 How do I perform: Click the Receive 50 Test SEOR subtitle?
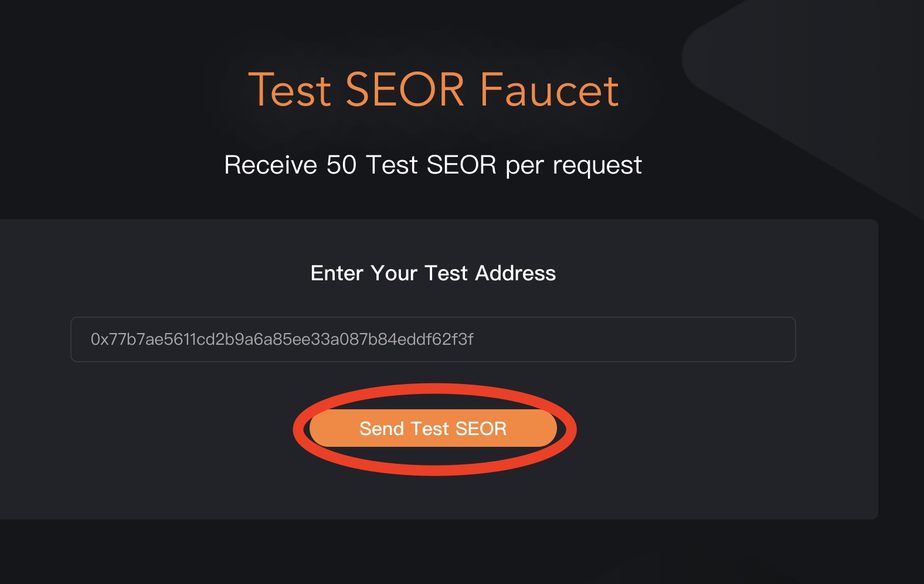click(433, 165)
